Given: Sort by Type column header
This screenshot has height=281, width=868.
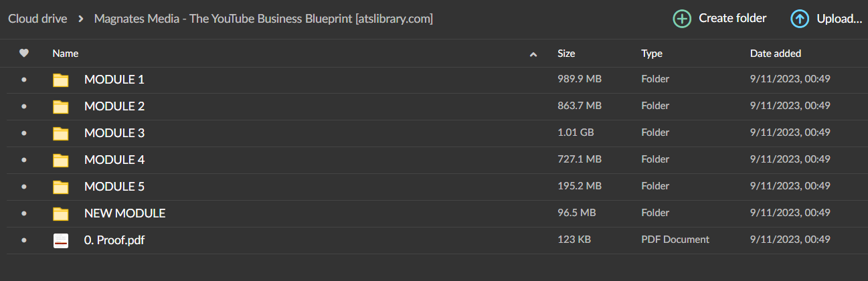Looking at the screenshot, I should pos(652,54).
